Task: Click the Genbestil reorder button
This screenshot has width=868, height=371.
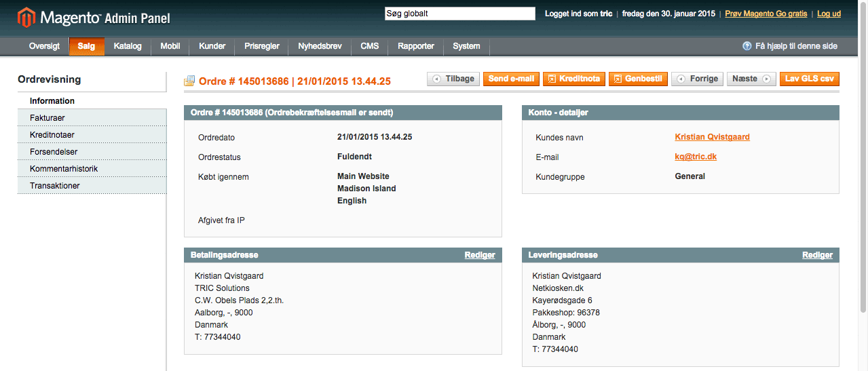Action: [x=638, y=79]
